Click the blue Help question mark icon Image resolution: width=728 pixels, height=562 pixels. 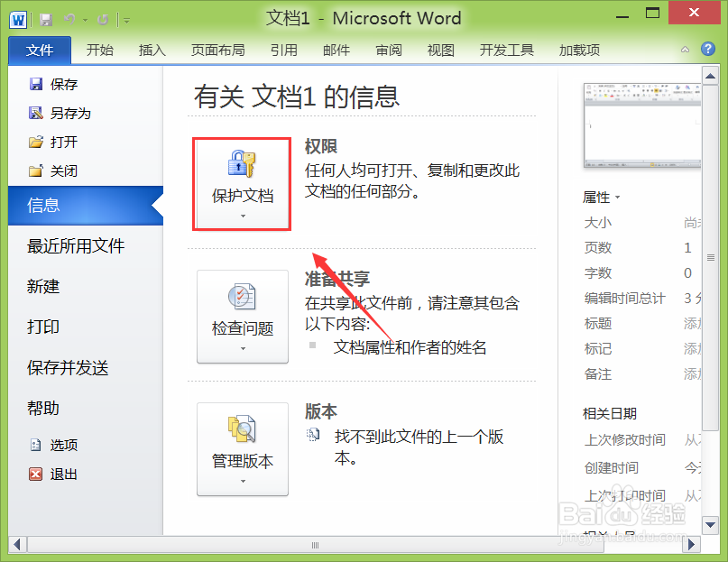[x=708, y=49]
